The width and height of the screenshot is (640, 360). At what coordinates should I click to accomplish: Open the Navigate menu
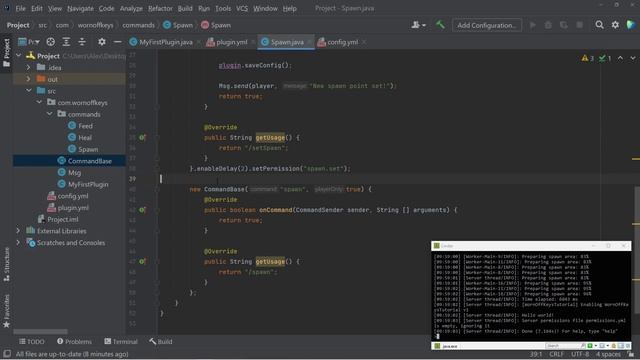tap(80, 8)
